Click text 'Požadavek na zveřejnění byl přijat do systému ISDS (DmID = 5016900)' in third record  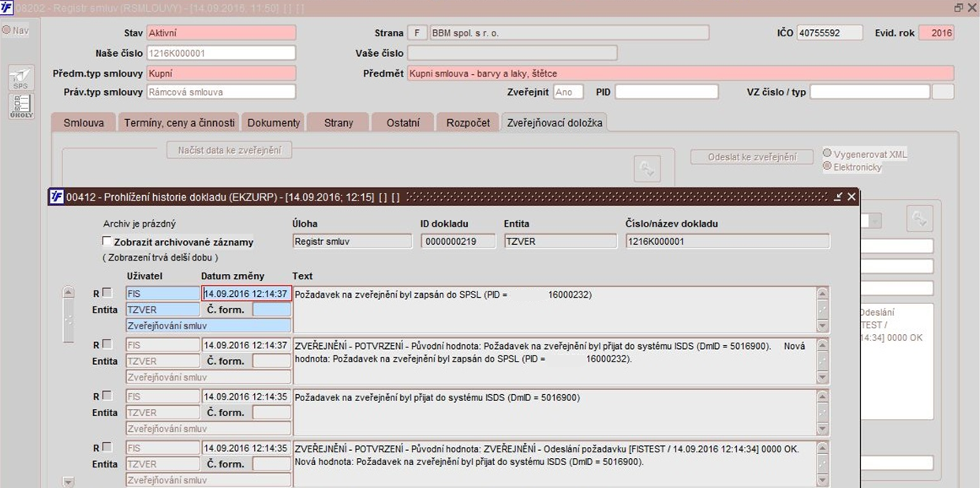437,397
